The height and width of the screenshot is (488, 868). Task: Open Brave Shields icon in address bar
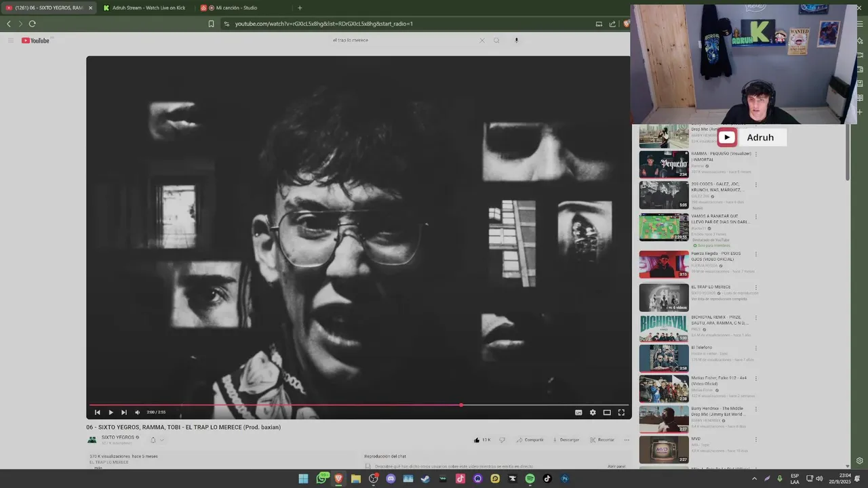626,24
